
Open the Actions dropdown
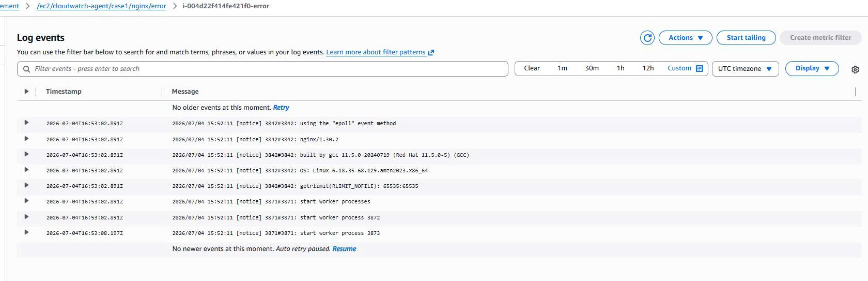click(x=686, y=38)
